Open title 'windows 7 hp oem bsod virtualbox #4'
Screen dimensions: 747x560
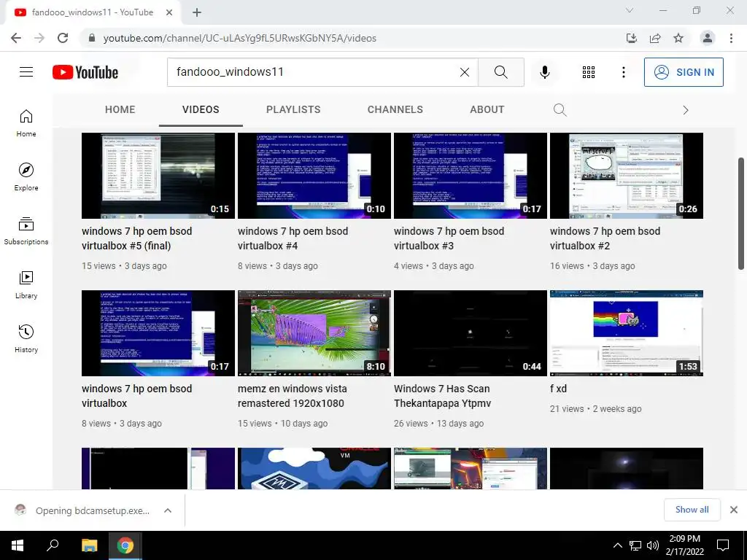pyautogui.click(x=293, y=238)
